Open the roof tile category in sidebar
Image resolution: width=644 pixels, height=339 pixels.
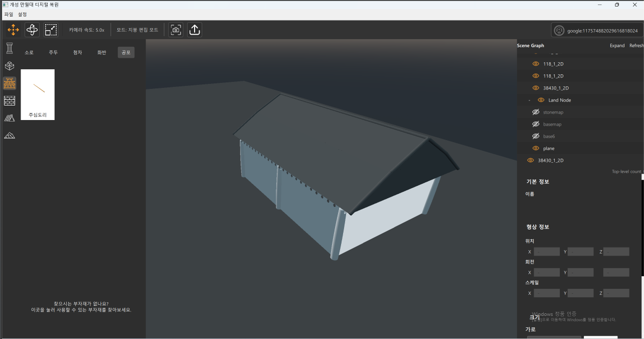click(x=10, y=118)
